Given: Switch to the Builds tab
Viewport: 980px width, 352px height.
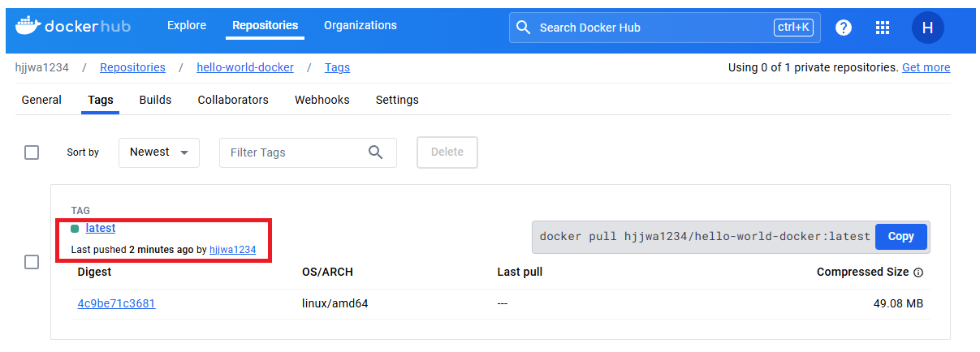Looking at the screenshot, I should 155,100.
